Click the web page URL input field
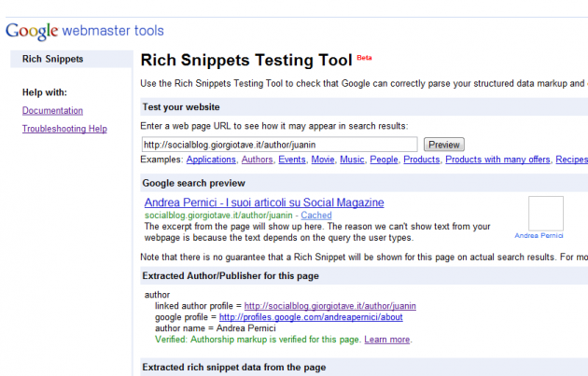The image size is (588, 376). tap(280, 145)
